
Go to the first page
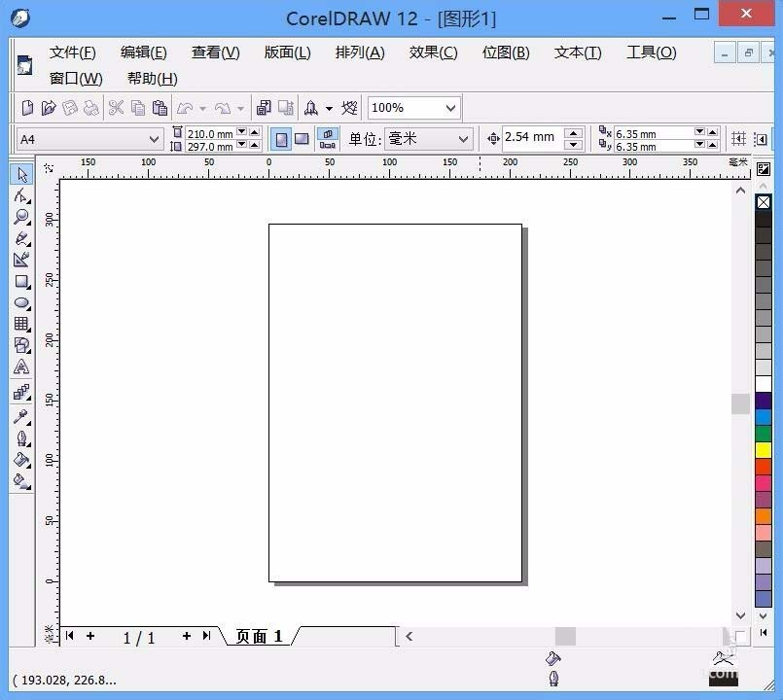pos(70,636)
